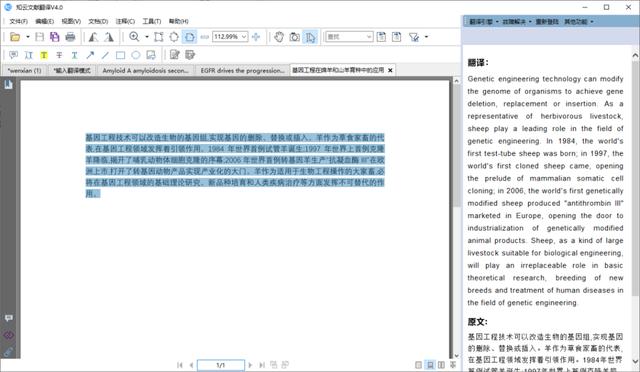Toggle the text selection tool
This screenshot has width=640, height=372.
[x=310, y=37]
